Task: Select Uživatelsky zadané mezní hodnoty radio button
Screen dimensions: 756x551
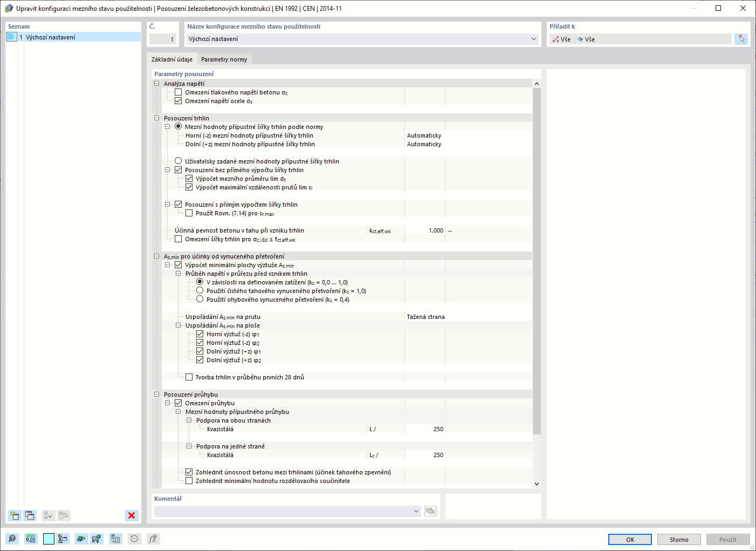Action: tap(178, 161)
